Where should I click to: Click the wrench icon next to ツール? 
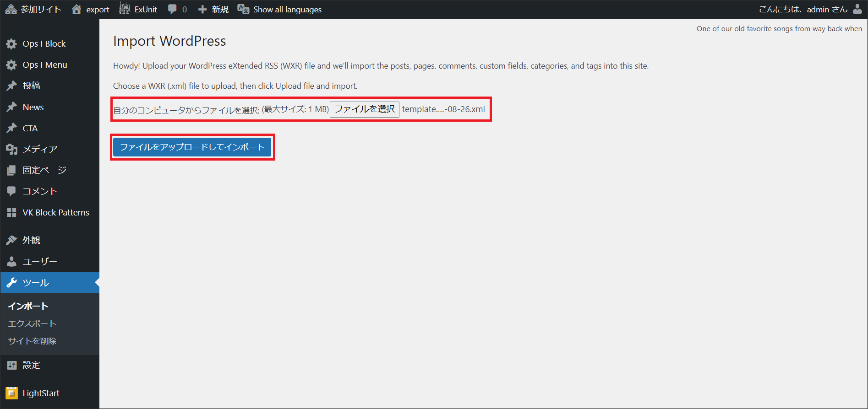point(11,283)
